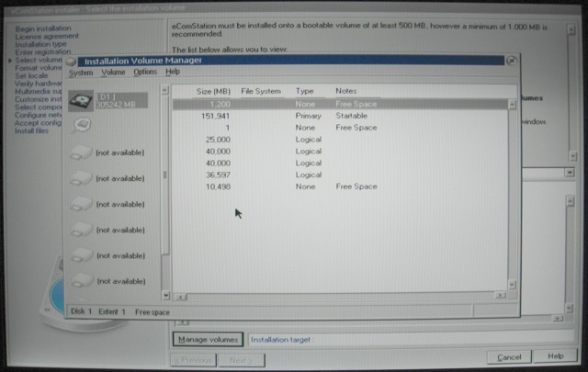Select the 25,000 MB Logical partition row
The image size is (588, 372).
point(340,140)
